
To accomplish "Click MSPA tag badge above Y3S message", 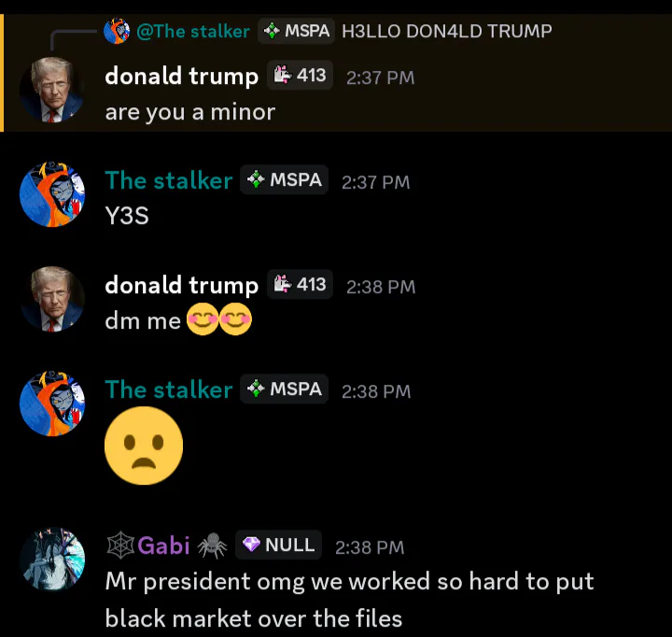I will coord(284,179).
